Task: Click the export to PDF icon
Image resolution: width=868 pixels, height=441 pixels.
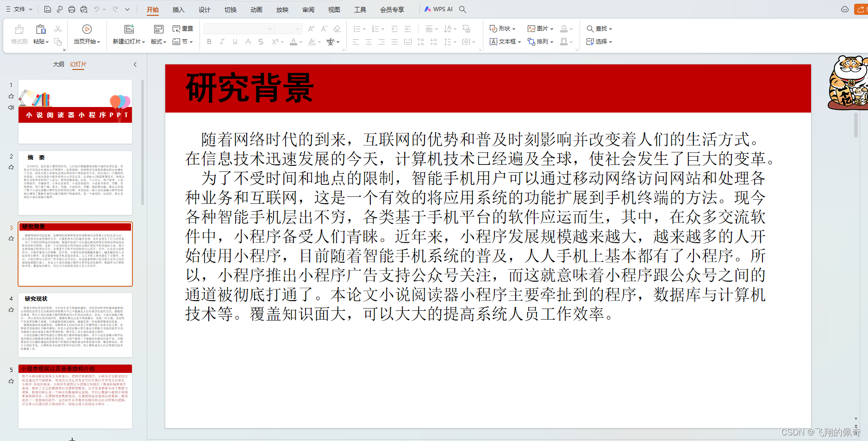Action: pyautogui.click(x=60, y=9)
